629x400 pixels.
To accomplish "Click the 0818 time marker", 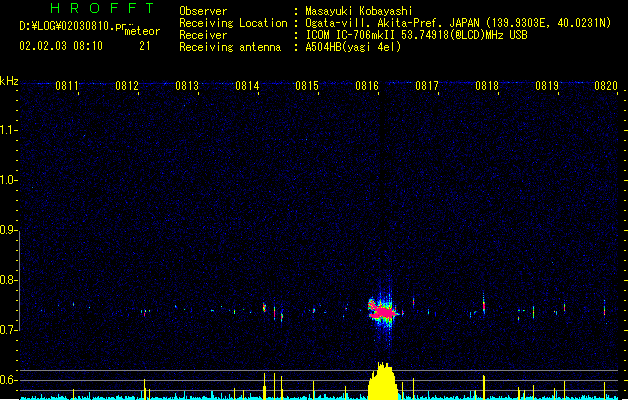I will (x=487, y=86).
